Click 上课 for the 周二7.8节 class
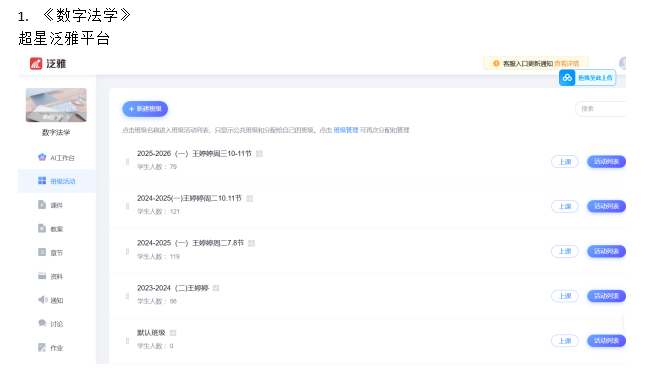The image size is (670, 373). [x=565, y=251]
